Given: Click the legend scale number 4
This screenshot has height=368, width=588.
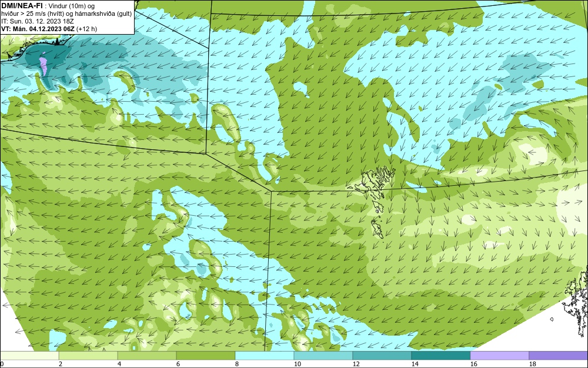Looking at the screenshot, I should 119,364.
